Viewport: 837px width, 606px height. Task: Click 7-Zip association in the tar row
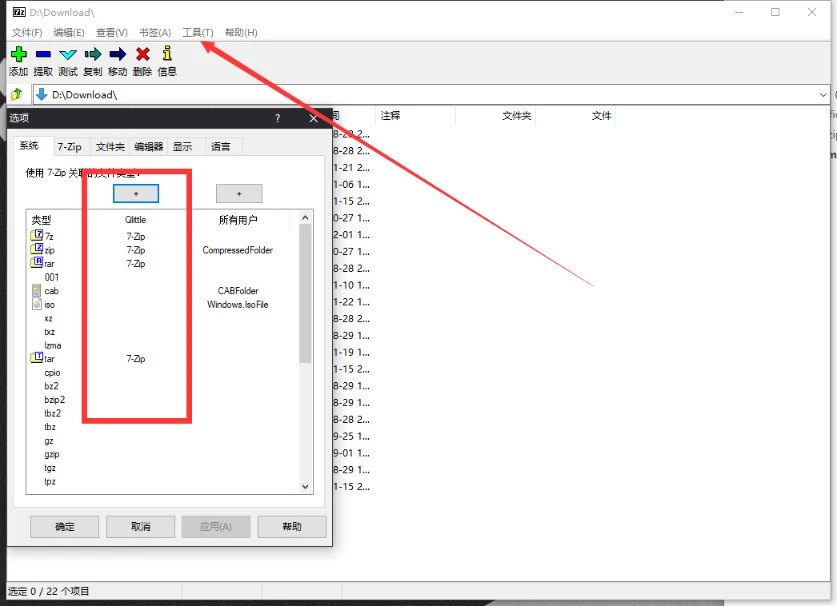tap(136, 359)
